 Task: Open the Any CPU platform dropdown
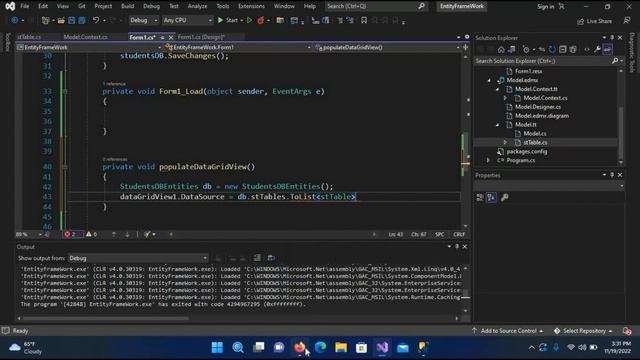tap(187, 20)
